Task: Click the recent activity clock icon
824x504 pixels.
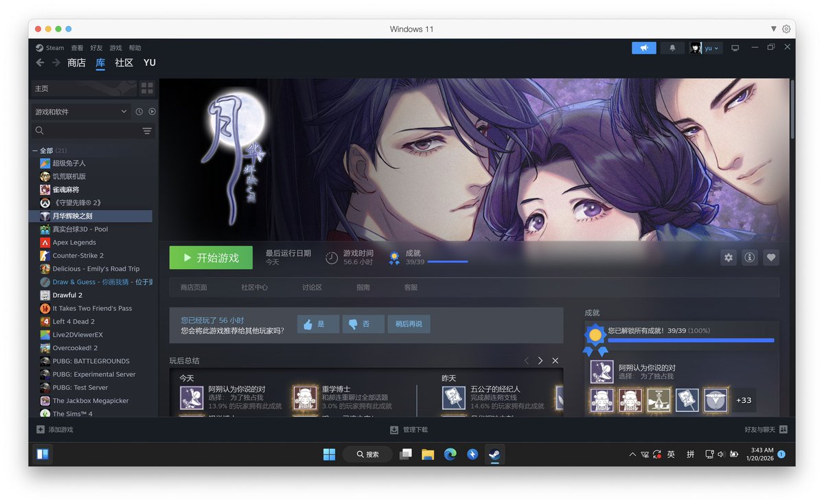Action: [139, 111]
